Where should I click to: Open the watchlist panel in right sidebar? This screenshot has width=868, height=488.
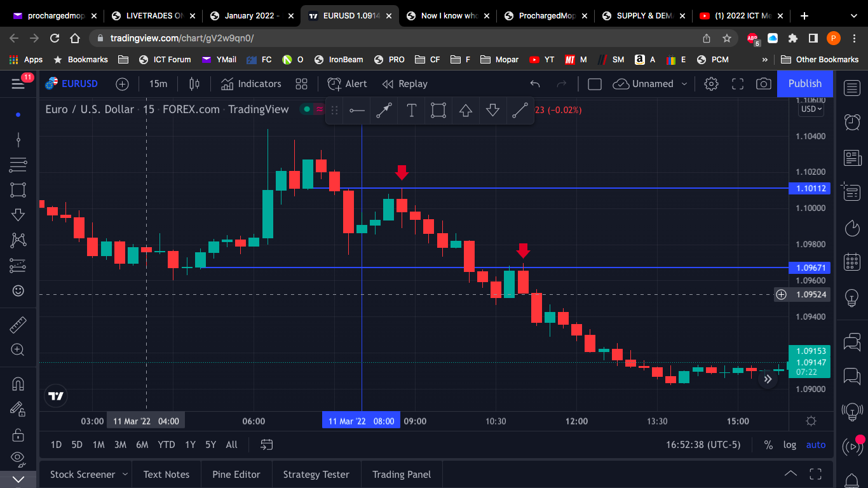[852, 88]
